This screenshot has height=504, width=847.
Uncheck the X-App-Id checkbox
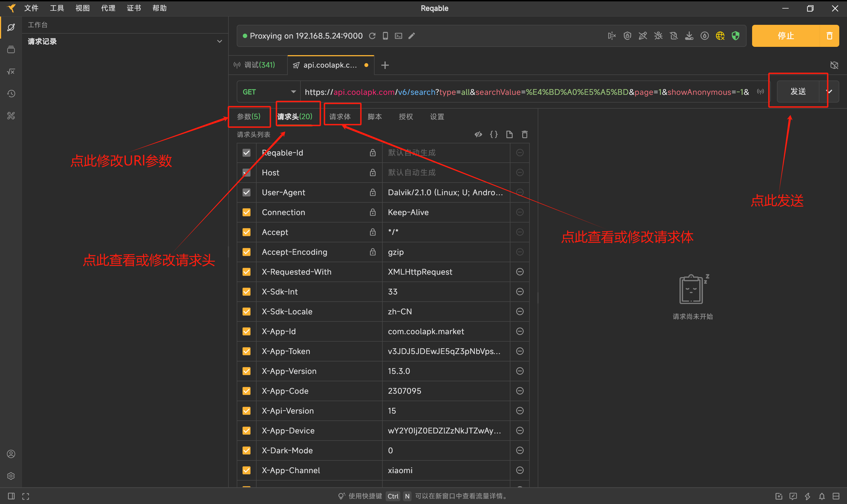[x=246, y=331]
